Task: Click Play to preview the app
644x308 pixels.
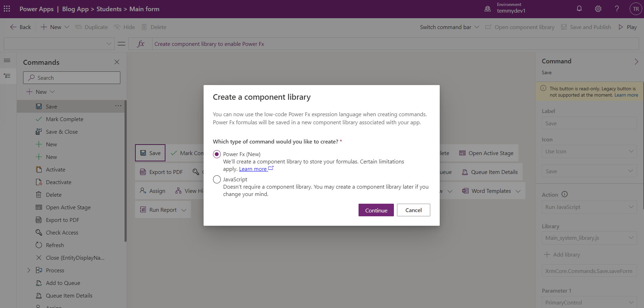Action: [x=628, y=27]
